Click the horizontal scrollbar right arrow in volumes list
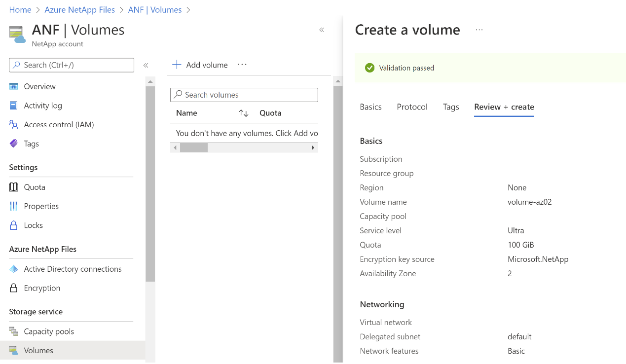This screenshot has height=364, width=626. pos(313,147)
